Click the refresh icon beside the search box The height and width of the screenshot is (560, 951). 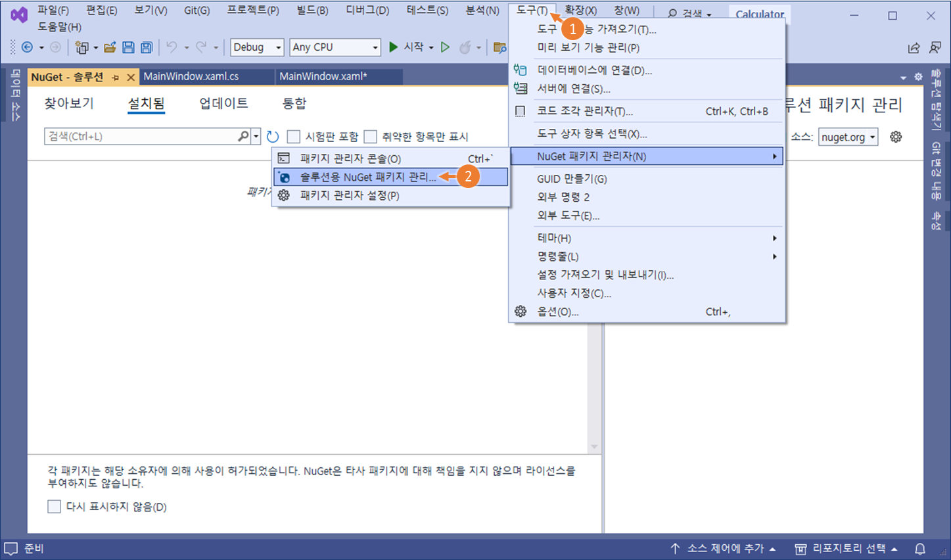273,137
